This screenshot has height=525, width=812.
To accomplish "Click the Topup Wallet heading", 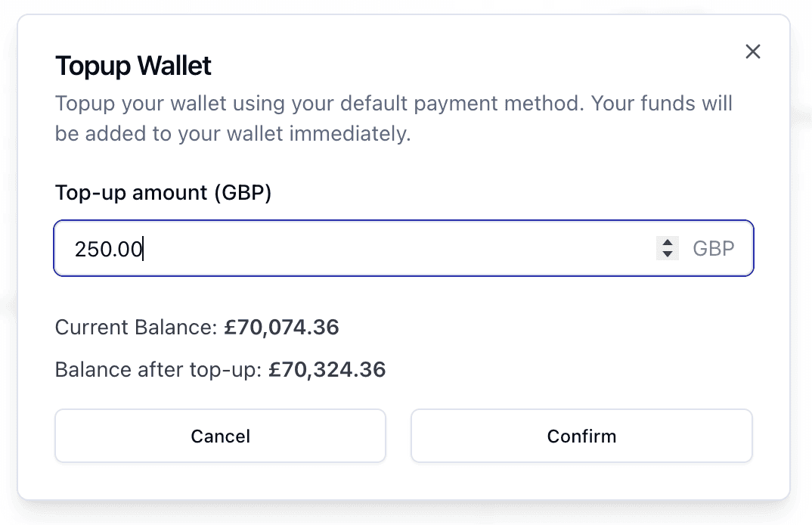I will (133, 67).
